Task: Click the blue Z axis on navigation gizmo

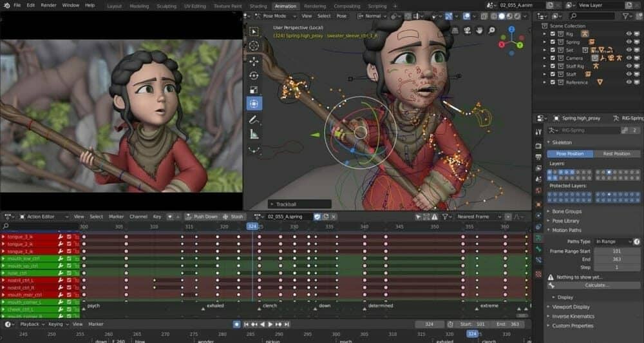Action: coord(512,29)
